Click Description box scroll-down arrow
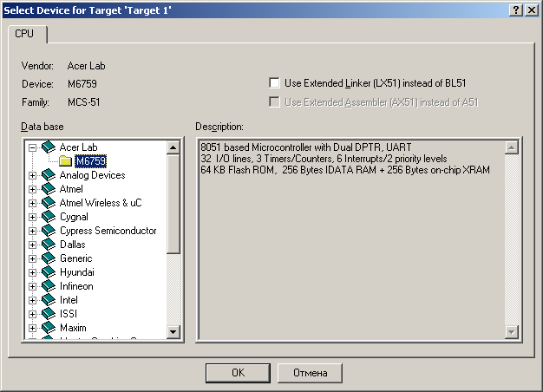This screenshot has width=543, height=392. click(512, 332)
